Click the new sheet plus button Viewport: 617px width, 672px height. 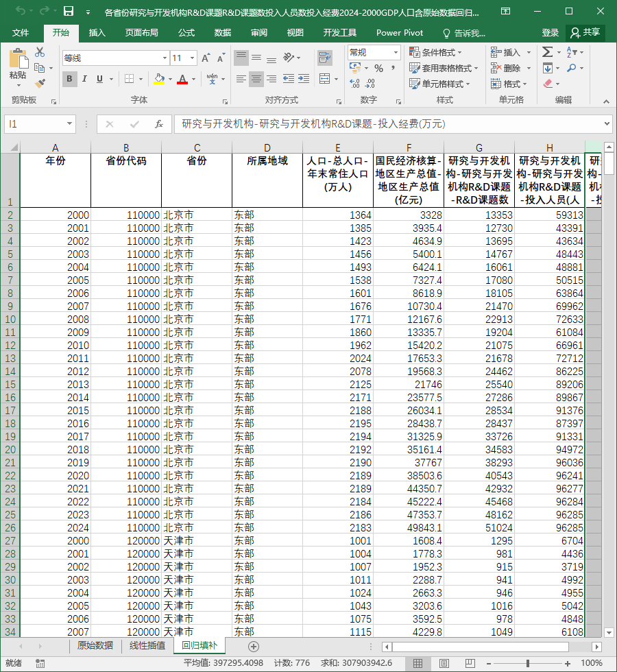253,646
